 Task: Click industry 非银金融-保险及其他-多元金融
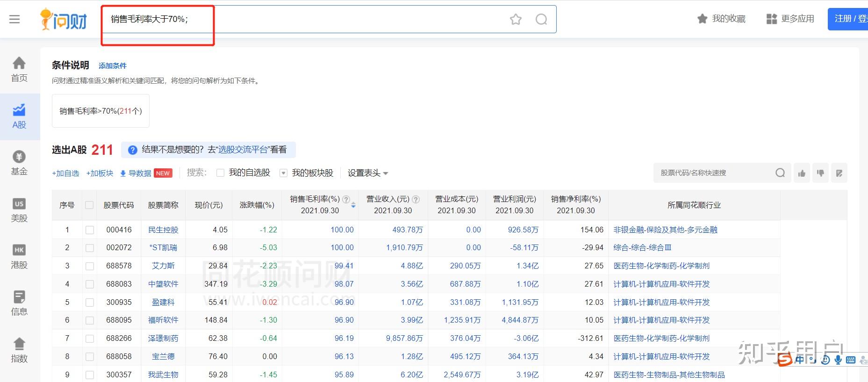pyautogui.click(x=665, y=230)
